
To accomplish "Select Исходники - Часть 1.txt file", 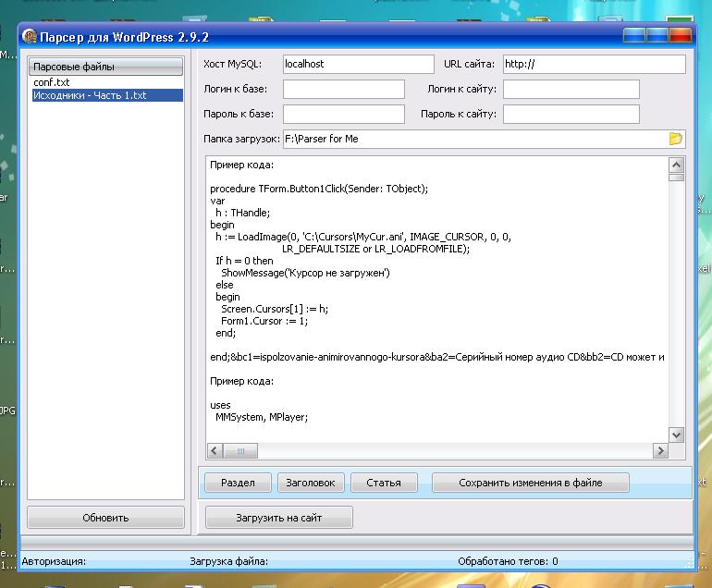I will click(x=90, y=95).
